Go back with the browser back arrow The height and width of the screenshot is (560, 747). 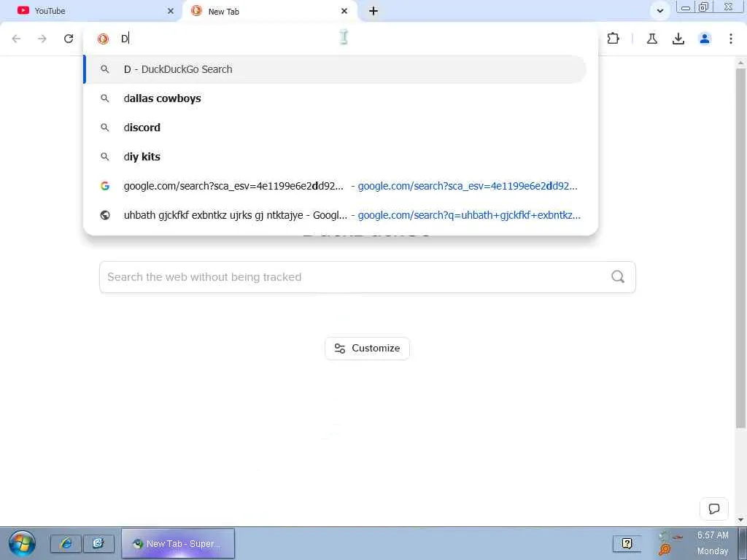pos(16,39)
